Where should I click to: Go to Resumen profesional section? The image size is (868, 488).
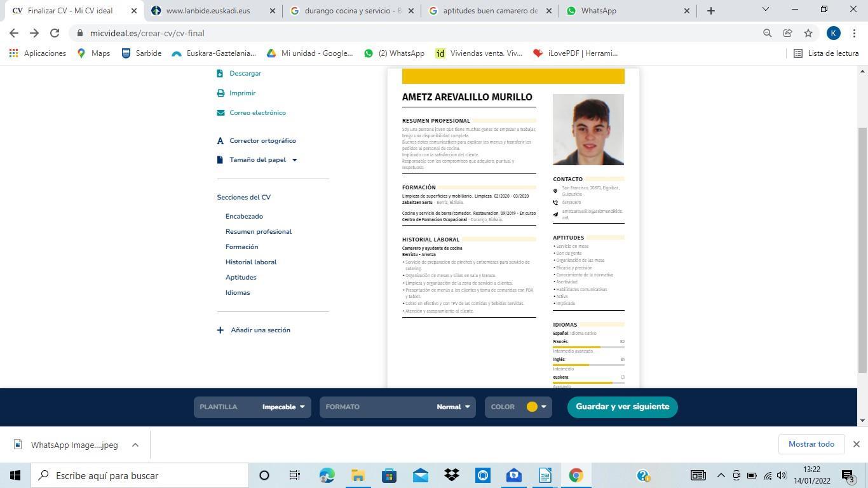pos(259,232)
